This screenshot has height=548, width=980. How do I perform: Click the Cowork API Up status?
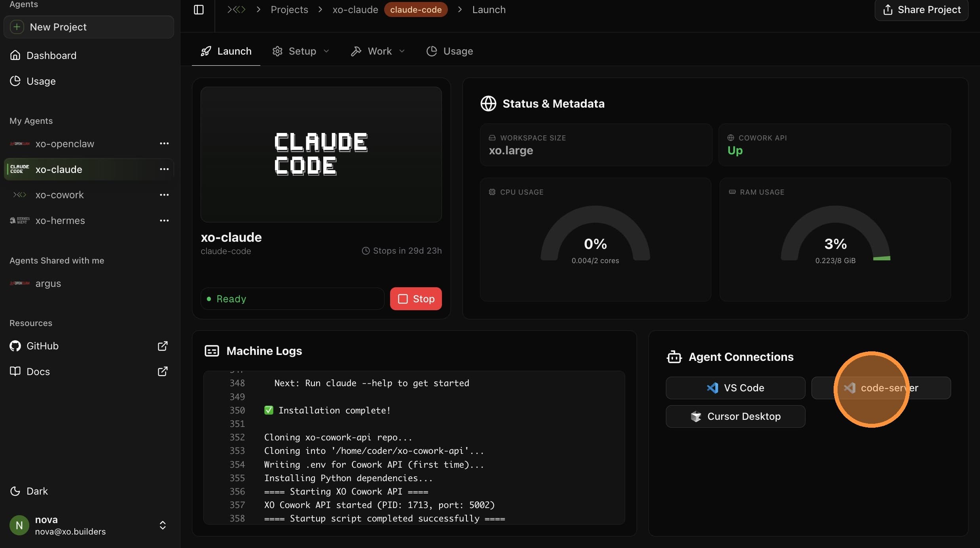[x=735, y=151]
